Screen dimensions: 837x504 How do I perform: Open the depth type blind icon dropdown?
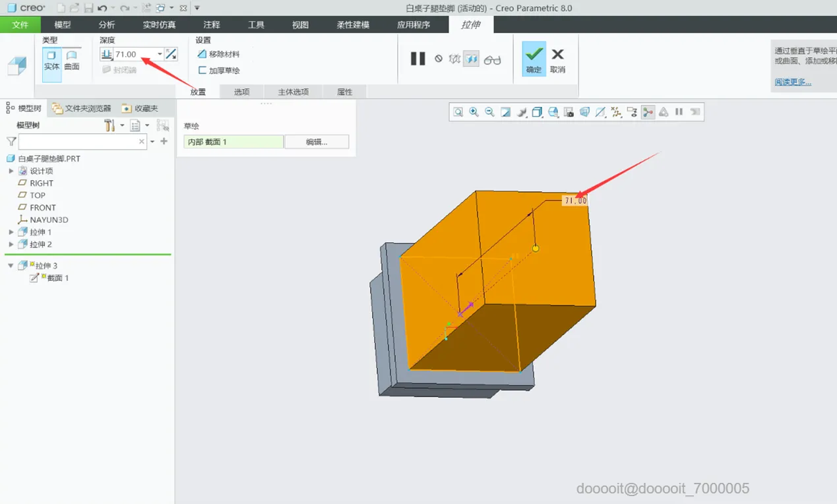[x=106, y=54]
